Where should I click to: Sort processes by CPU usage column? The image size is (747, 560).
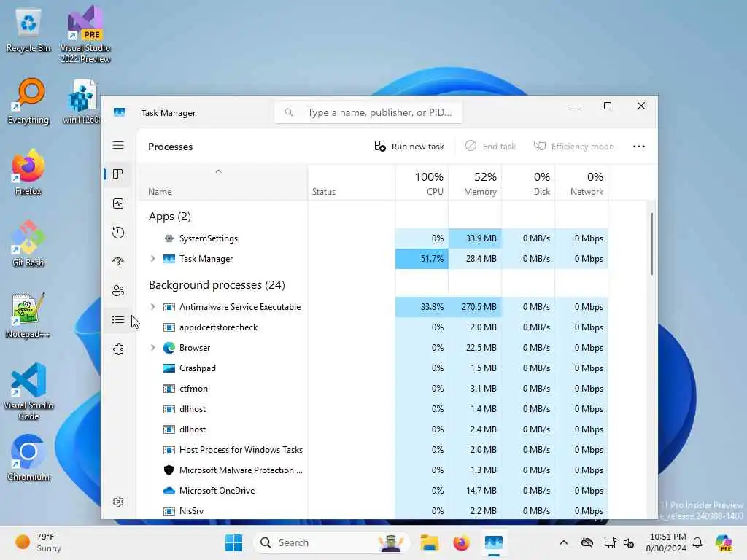(422, 183)
